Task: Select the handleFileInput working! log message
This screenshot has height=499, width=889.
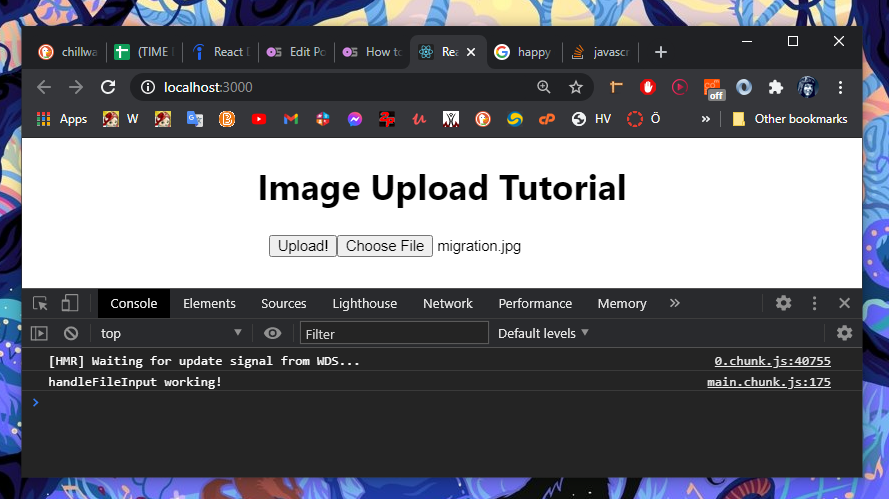Action: (135, 382)
